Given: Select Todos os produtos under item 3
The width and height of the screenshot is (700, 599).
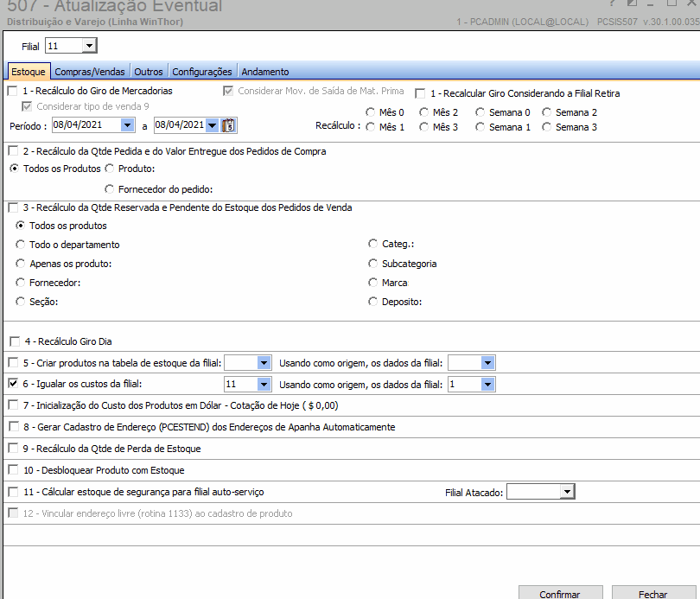Looking at the screenshot, I should (20, 226).
